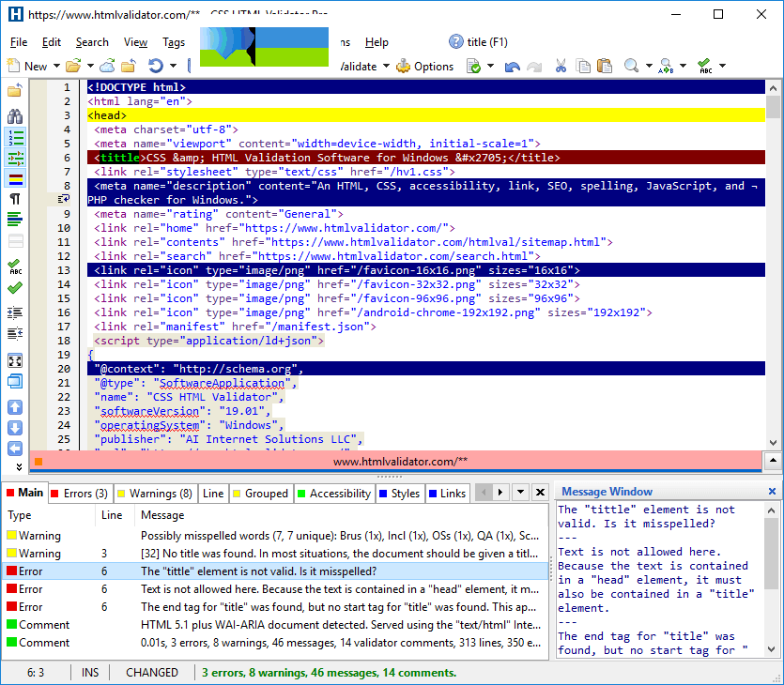The height and width of the screenshot is (685, 784).
Task: Click the Copy icon
Action: [583, 66]
